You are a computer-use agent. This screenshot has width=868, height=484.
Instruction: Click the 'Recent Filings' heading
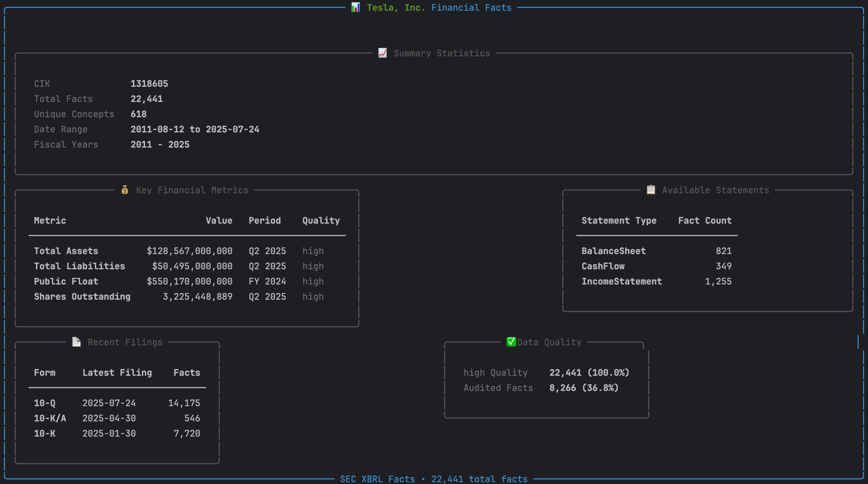pyautogui.click(x=125, y=342)
